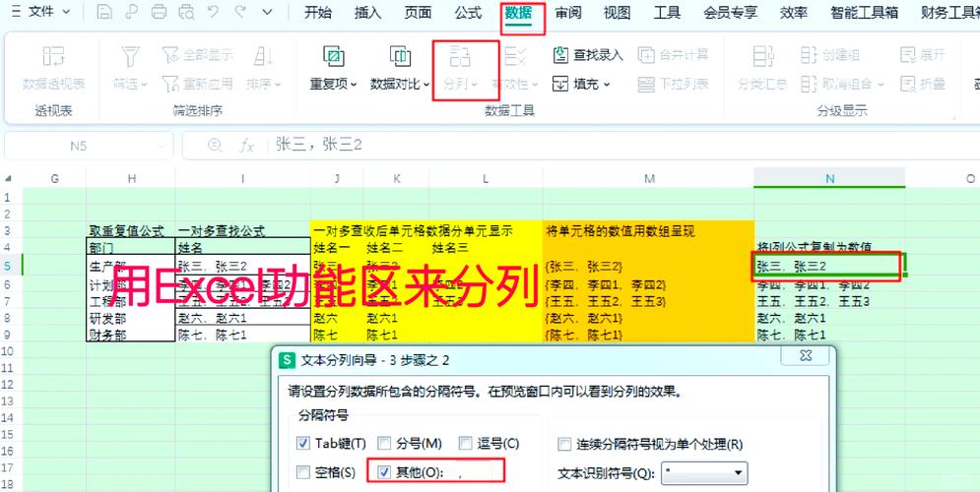Open the 会员专享 tab

pos(730,13)
